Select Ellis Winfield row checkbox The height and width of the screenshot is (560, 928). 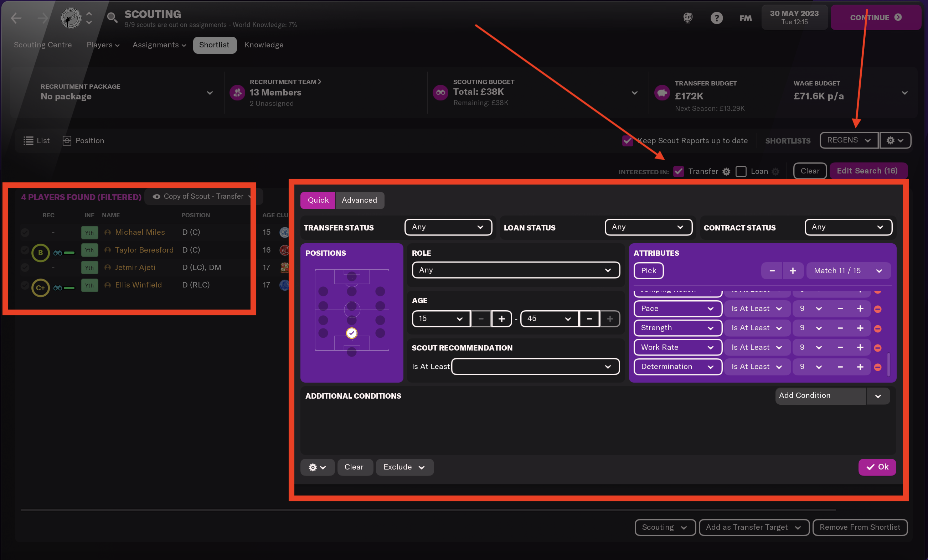point(25,285)
